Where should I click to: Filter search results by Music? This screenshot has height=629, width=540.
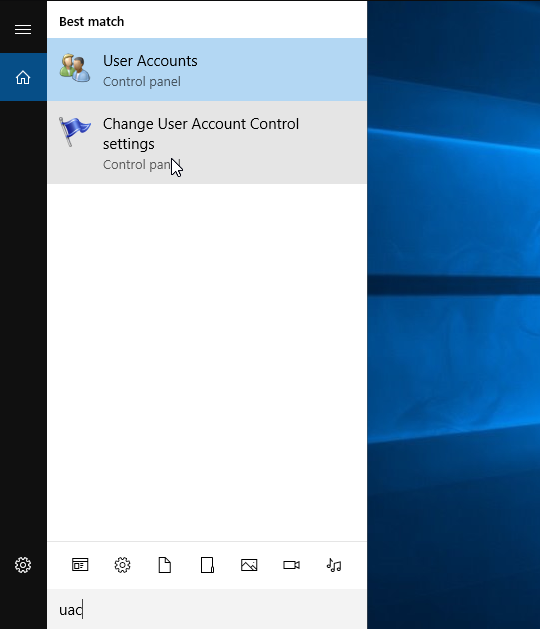point(334,565)
